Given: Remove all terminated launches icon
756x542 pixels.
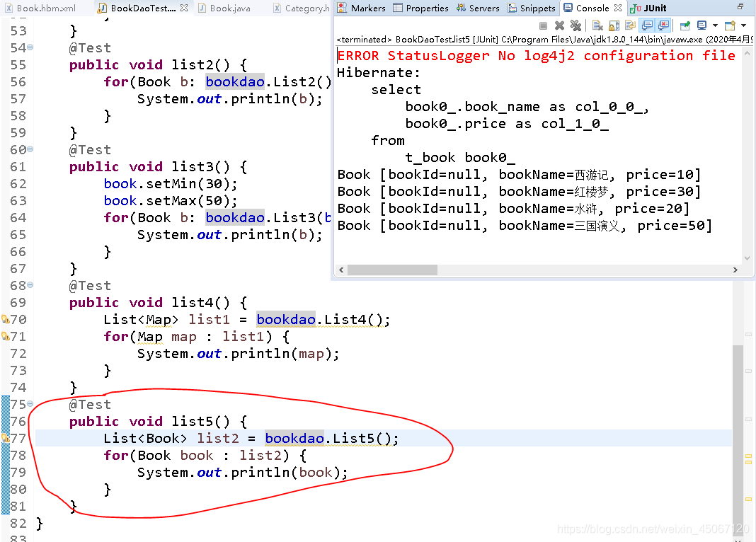Looking at the screenshot, I should 575,25.
